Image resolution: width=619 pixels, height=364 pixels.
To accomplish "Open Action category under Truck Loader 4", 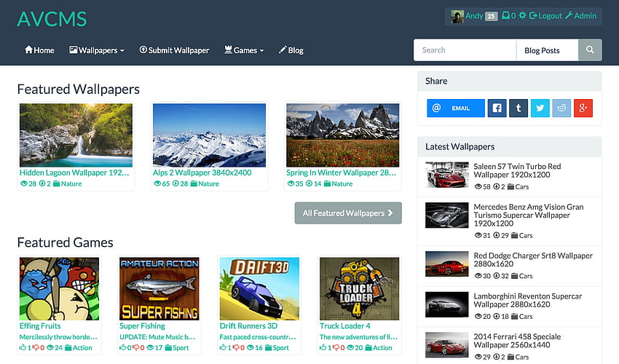I will (379, 347).
